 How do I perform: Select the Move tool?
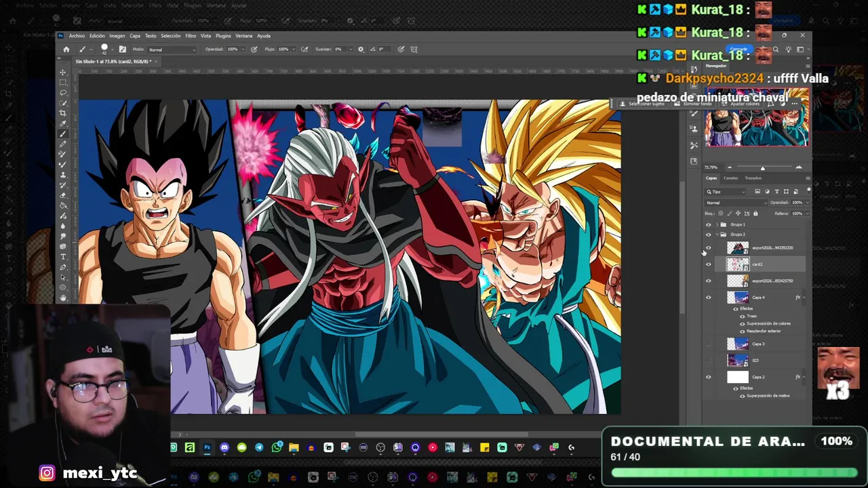click(x=63, y=73)
